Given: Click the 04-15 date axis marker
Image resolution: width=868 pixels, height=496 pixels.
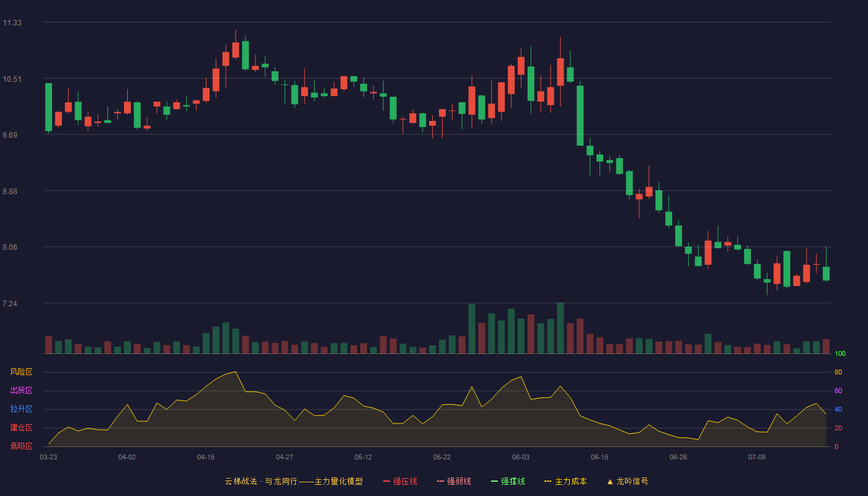Looking at the screenshot, I should 206,457.
